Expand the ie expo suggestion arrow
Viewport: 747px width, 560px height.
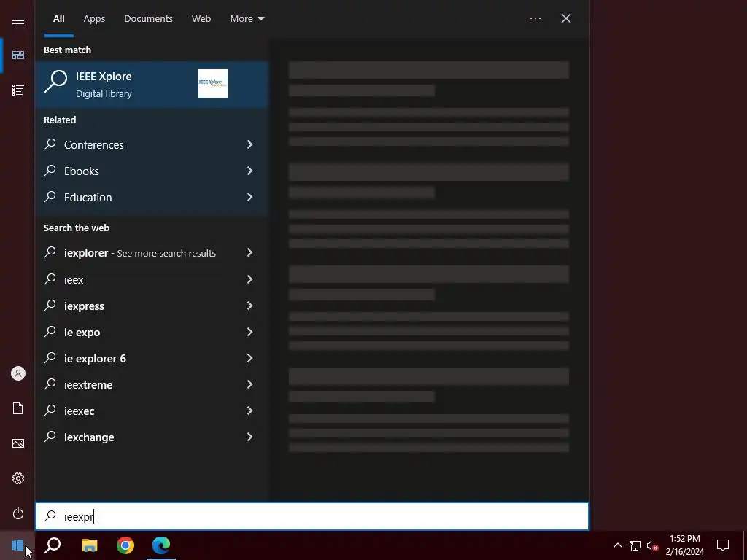249,332
